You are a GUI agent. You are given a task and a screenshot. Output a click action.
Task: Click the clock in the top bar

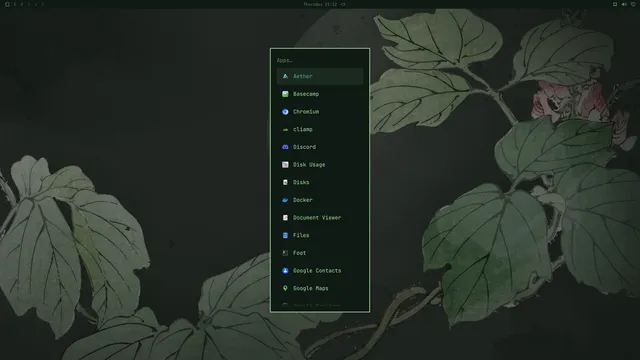coord(320,4)
